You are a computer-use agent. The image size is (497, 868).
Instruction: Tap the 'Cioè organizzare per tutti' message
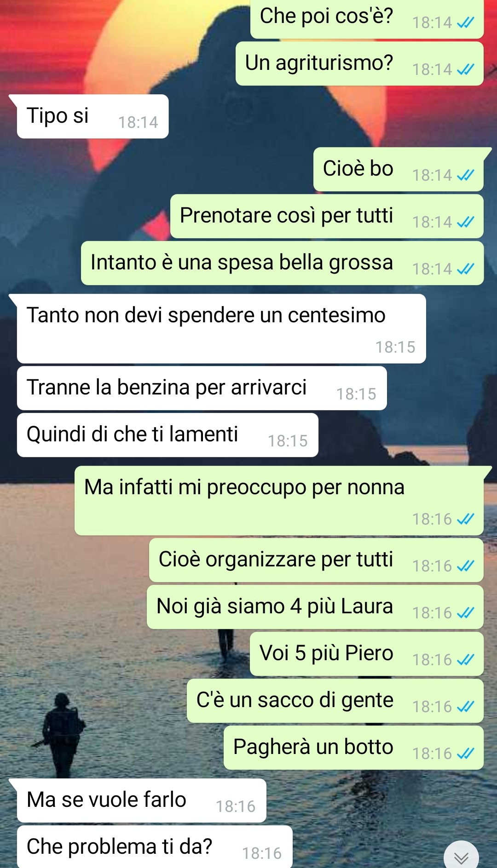[316, 560]
